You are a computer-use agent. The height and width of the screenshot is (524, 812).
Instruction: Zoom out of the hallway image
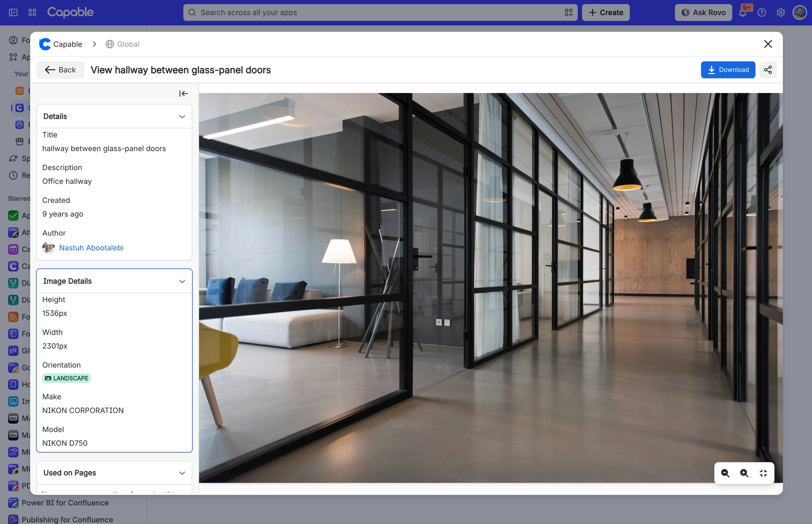pos(725,473)
